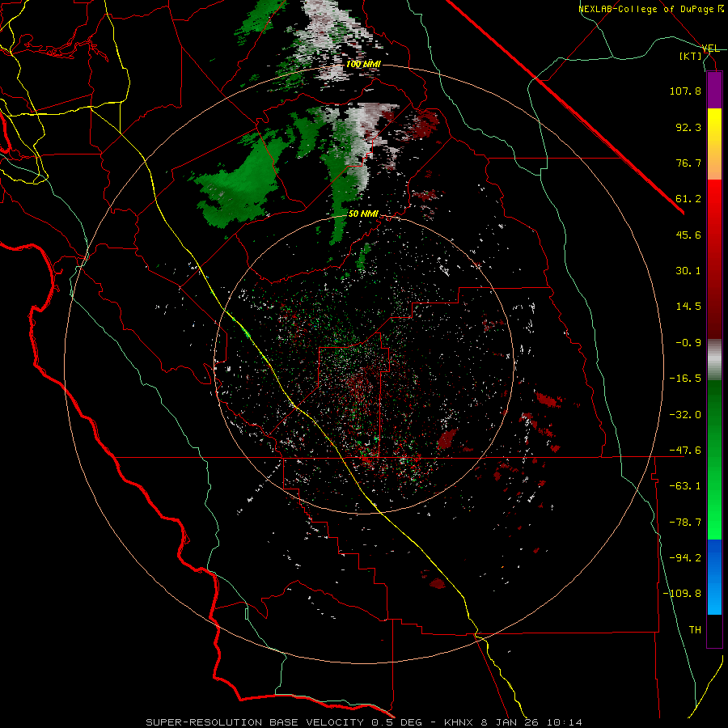Select the -47.6 velocity scale value
This screenshot has height=728, width=728.
pos(685,451)
